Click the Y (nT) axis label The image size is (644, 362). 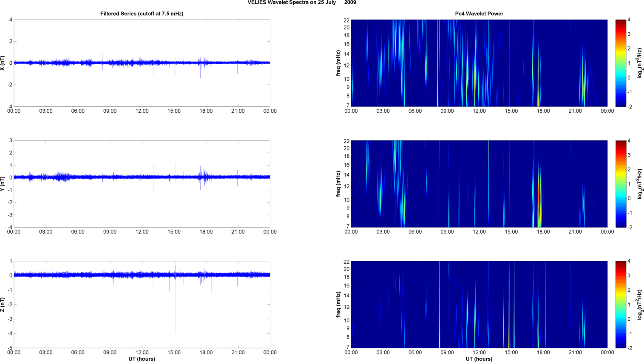pos(3,184)
